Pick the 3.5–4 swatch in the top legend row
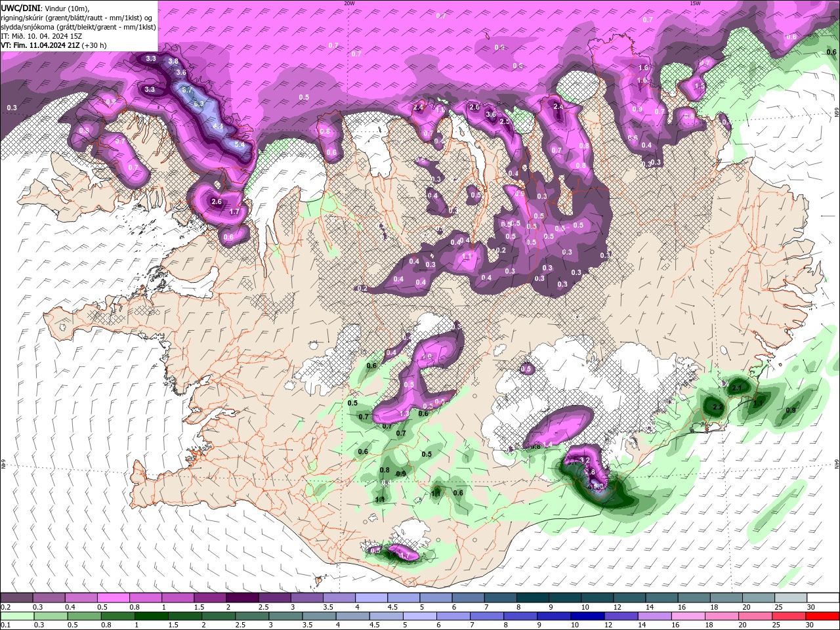The height and width of the screenshot is (630, 840). tap(339, 598)
